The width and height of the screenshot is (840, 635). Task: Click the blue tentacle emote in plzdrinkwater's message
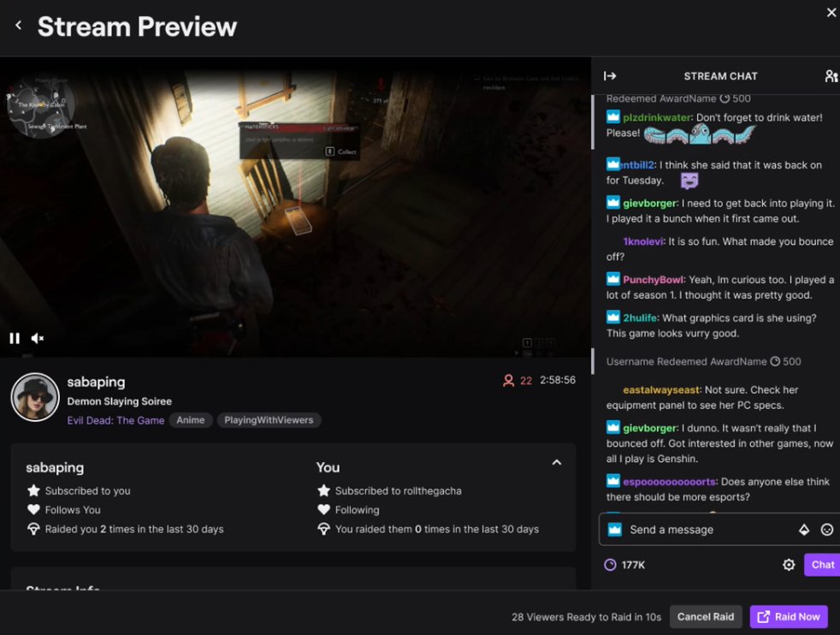700,134
